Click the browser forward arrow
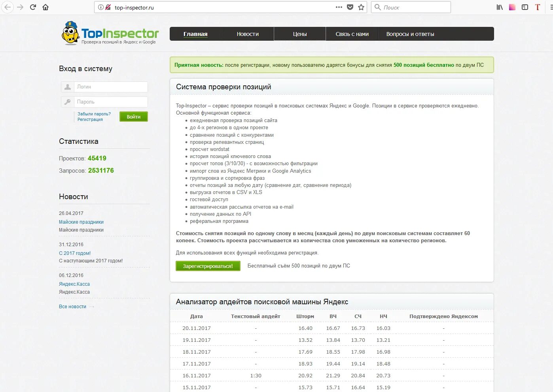Viewport: 553px width, 392px height. tap(20, 7)
